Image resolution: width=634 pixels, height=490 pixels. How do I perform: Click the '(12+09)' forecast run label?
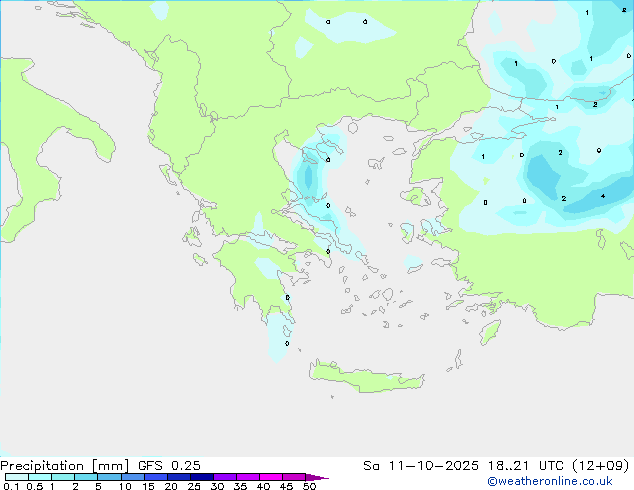point(601,466)
